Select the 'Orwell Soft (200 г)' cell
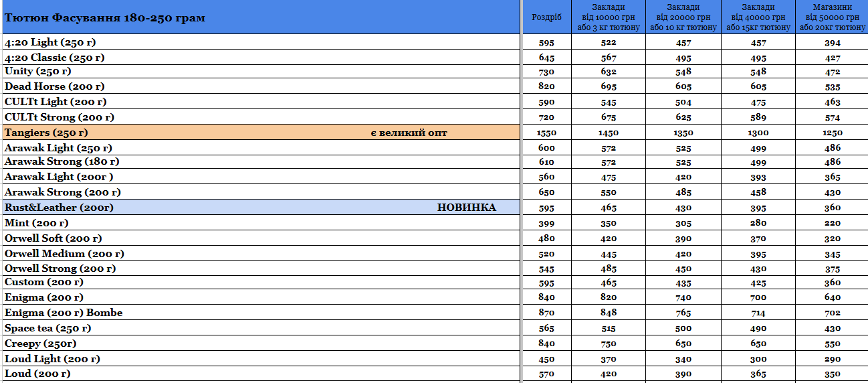The width and height of the screenshot is (868, 383). coord(260,238)
